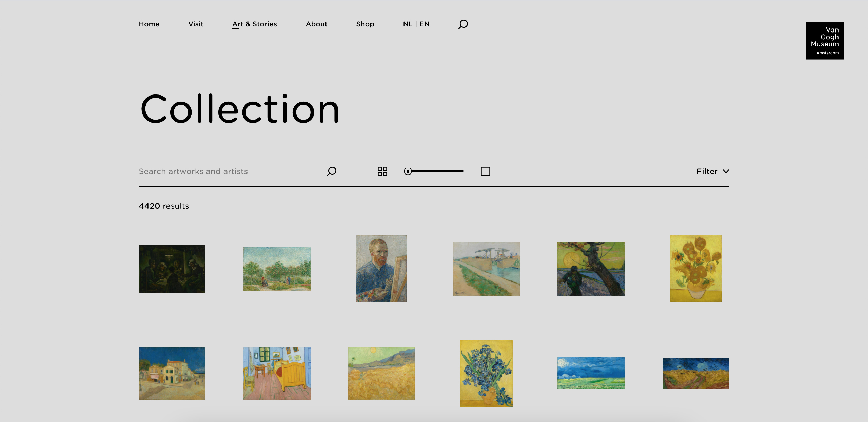Open The Sower with setting sun thumbnail
868x422 pixels.
coord(591,269)
